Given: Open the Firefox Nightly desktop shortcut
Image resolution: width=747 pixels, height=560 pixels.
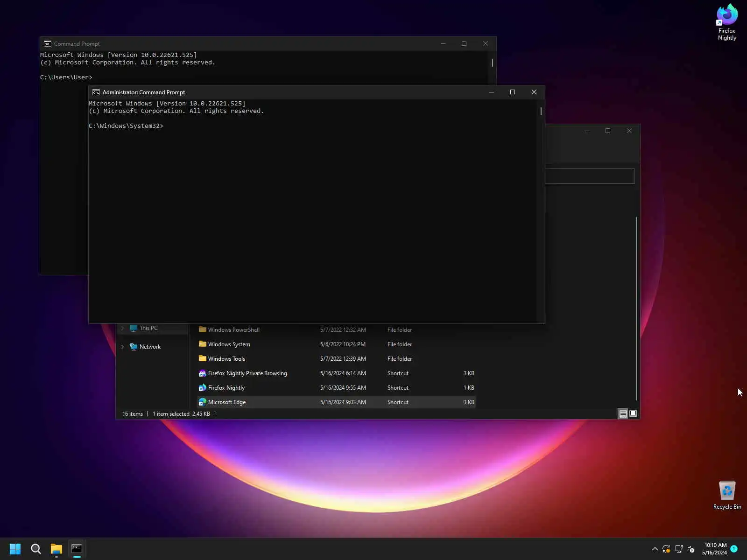Looking at the screenshot, I should pos(727,22).
